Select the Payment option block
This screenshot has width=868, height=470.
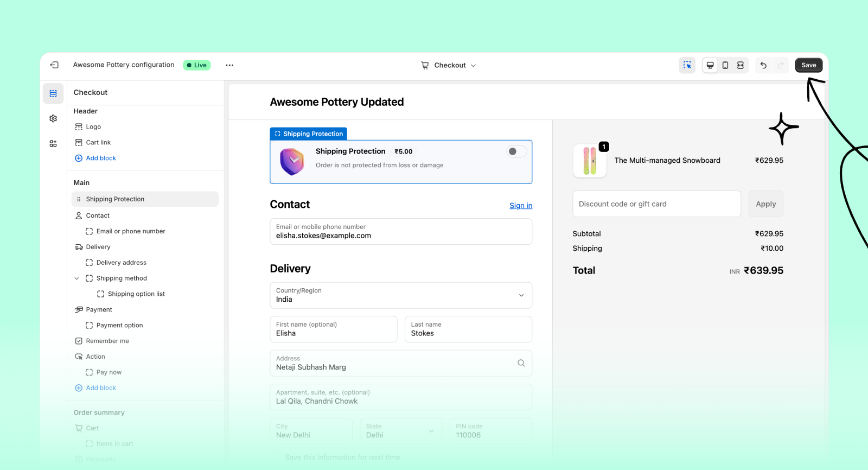point(119,326)
